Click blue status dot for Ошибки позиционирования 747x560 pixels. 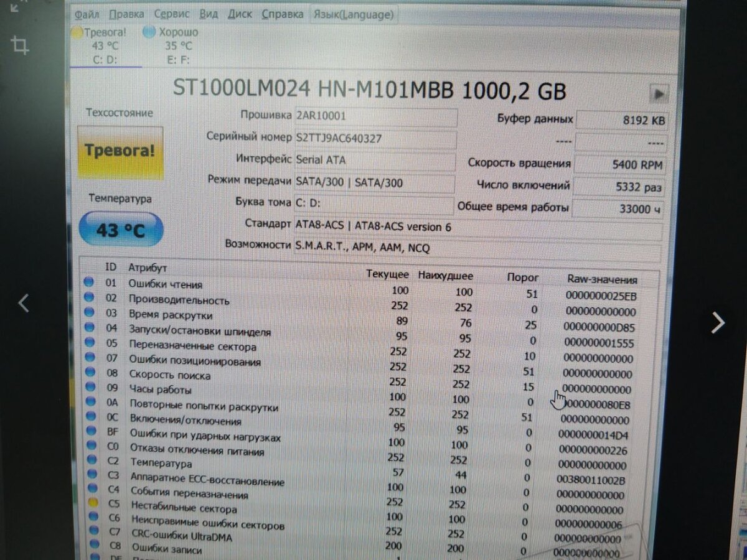(x=90, y=357)
